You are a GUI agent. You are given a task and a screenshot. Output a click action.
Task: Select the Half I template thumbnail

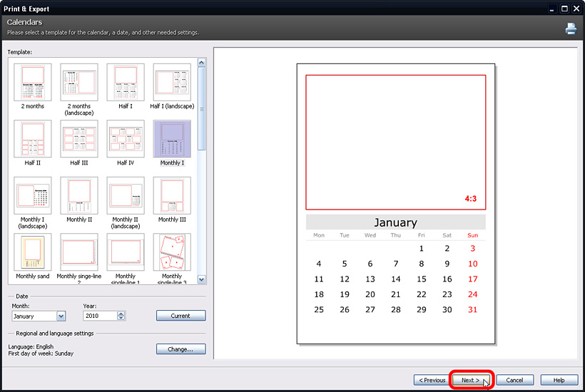click(x=126, y=83)
